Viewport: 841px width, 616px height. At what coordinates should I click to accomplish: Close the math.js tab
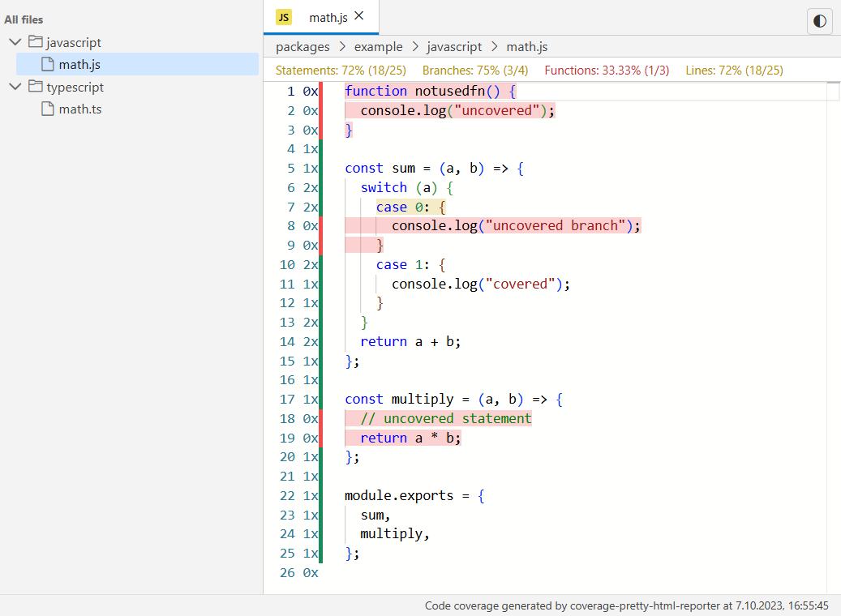point(358,16)
